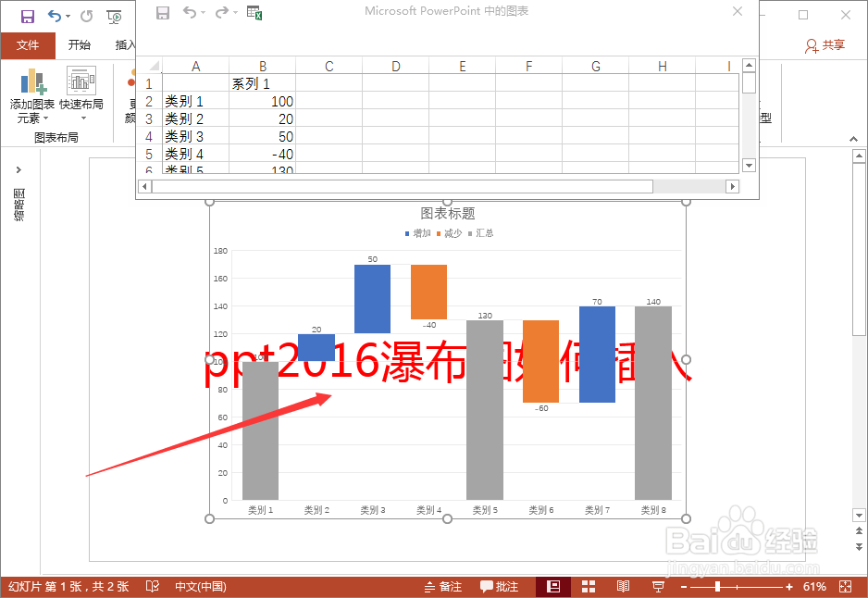Open the 插入 ribbon tab
Viewport: 868px width, 598px height.
[x=125, y=44]
